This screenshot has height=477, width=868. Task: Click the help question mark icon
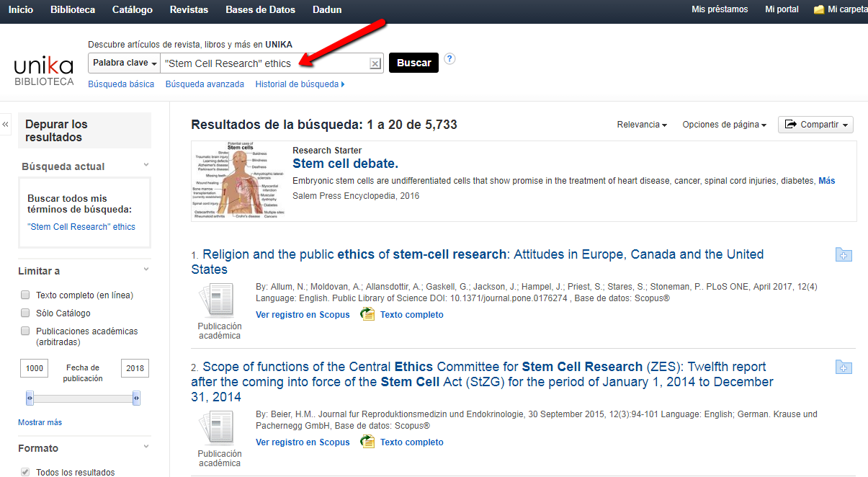click(449, 59)
